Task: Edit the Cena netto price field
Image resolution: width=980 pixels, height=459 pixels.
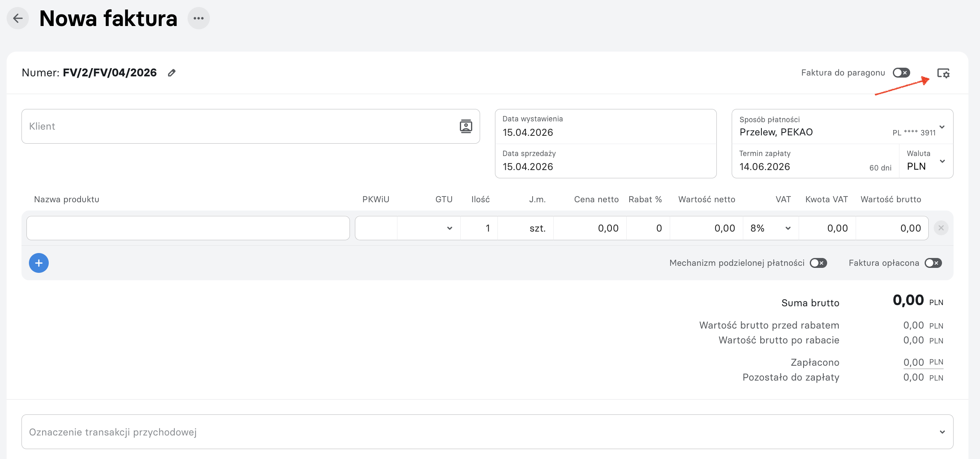Action: (x=590, y=228)
